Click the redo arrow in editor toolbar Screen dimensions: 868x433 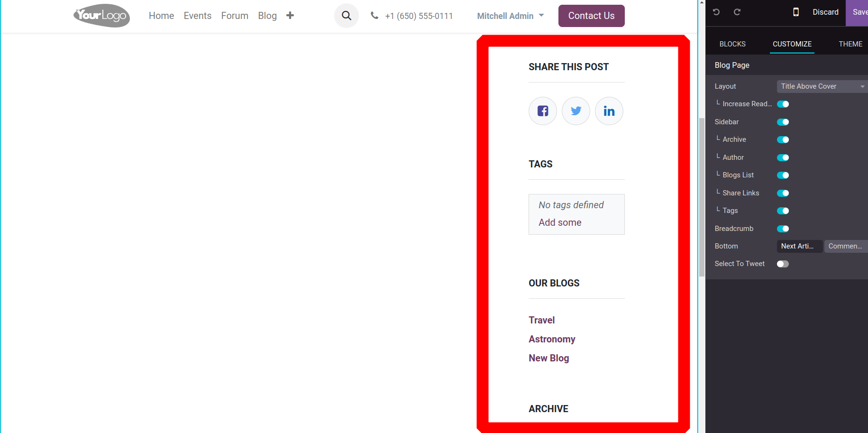point(737,12)
